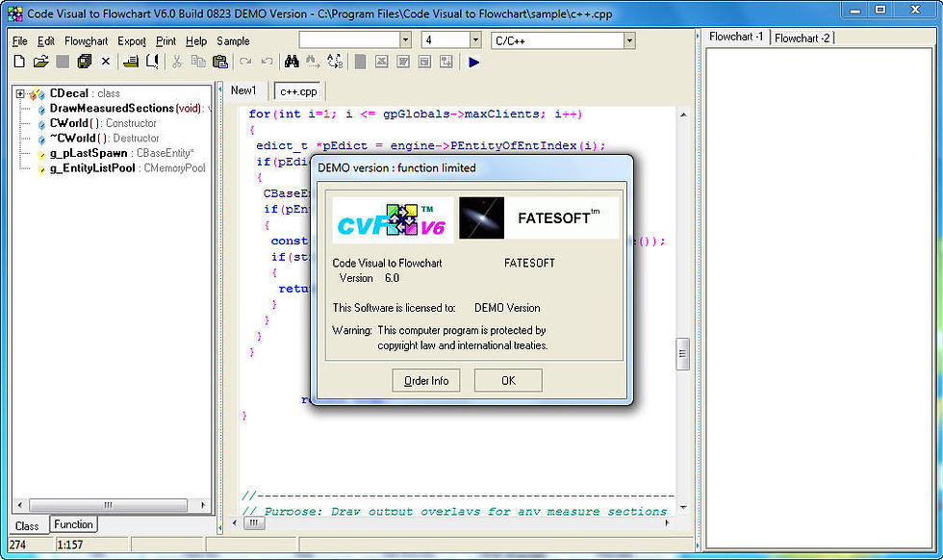Switch to the Class tab at bottom left
Viewport: 943px width, 560px height.
27,525
